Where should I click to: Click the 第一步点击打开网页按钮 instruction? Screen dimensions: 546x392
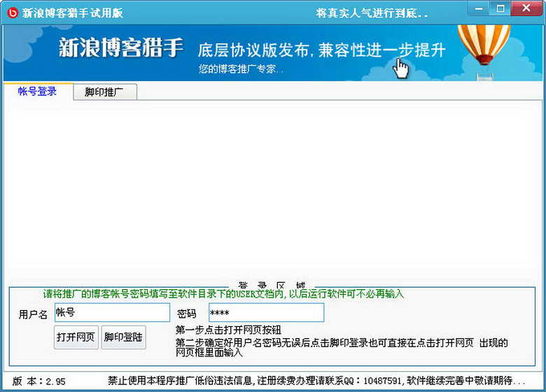(x=228, y=330)
